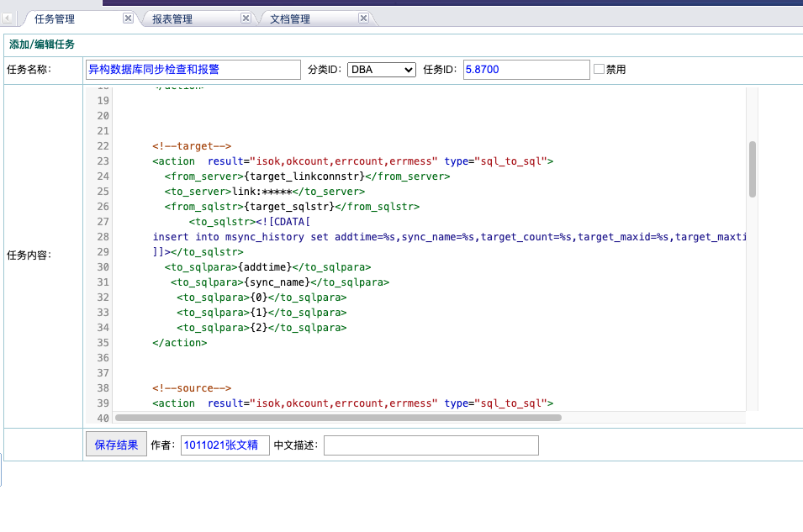
Task: Focus the empty 中文描述 text box
Action: pos(431,445)
